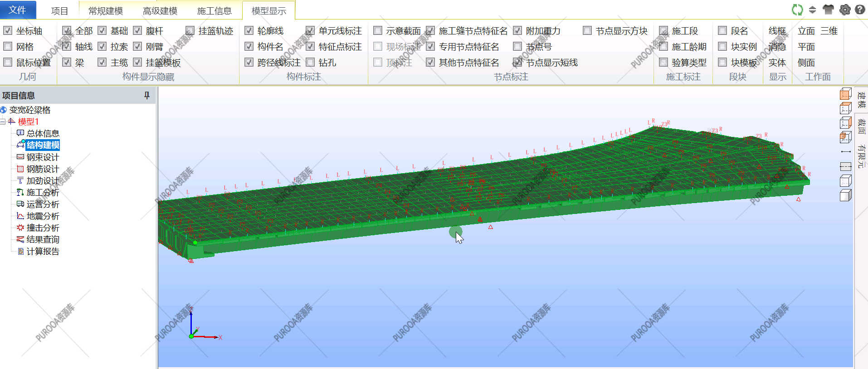Click the 平面 work plane button
The width and height of the screenshot is (868, 369).
coord(806,47)
